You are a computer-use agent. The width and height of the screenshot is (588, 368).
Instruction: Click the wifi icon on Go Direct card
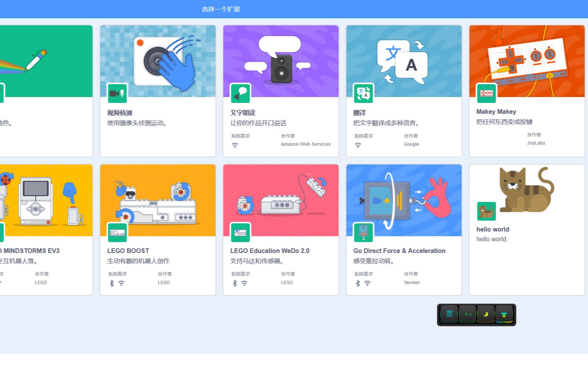[368, 283]
